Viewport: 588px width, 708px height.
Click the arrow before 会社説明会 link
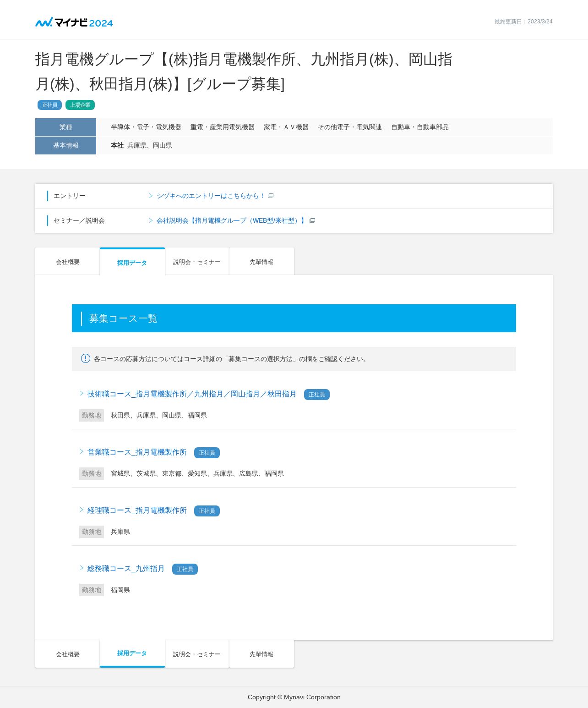(151, 220)
